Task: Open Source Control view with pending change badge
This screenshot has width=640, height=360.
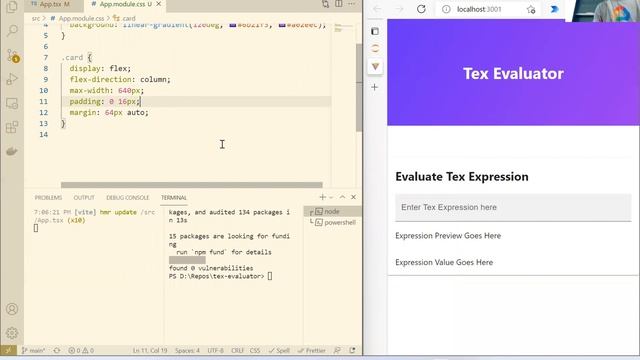Action: pyautogui.click(x=12, y=56)
